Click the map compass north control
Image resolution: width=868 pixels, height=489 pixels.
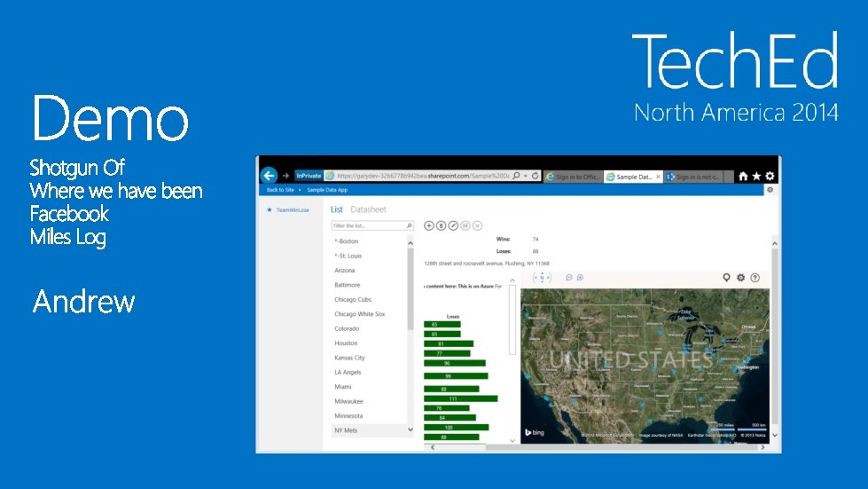pyautogui.click(x=542, y=278)
